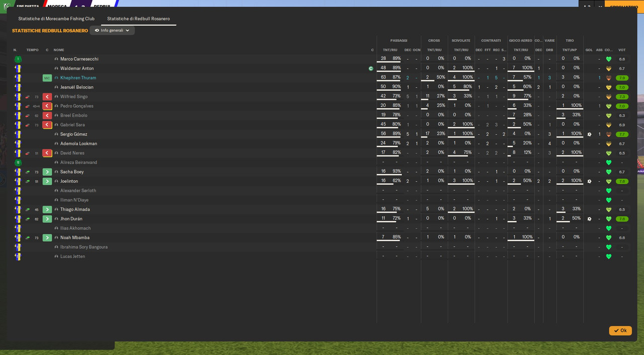Click the condition heart icon for Khephren Thuram

click(609, 78)
